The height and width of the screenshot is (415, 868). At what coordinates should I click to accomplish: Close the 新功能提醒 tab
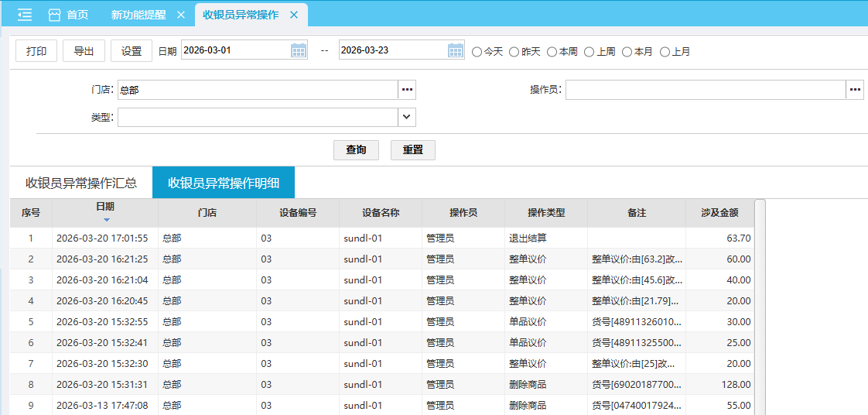point(181,15)
